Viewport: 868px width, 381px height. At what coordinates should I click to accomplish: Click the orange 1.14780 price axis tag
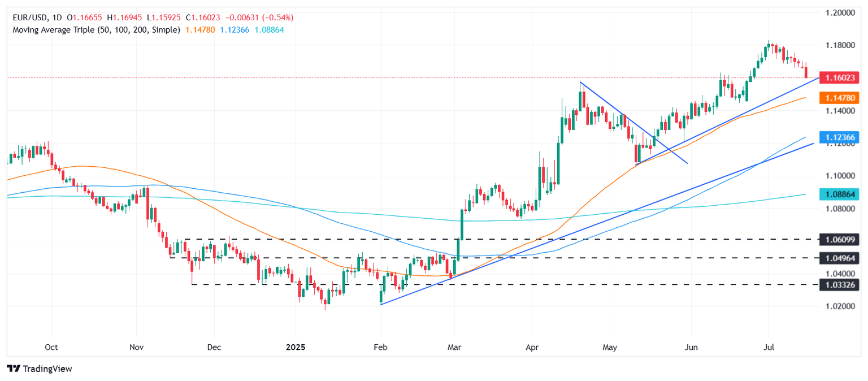[842, 98]
